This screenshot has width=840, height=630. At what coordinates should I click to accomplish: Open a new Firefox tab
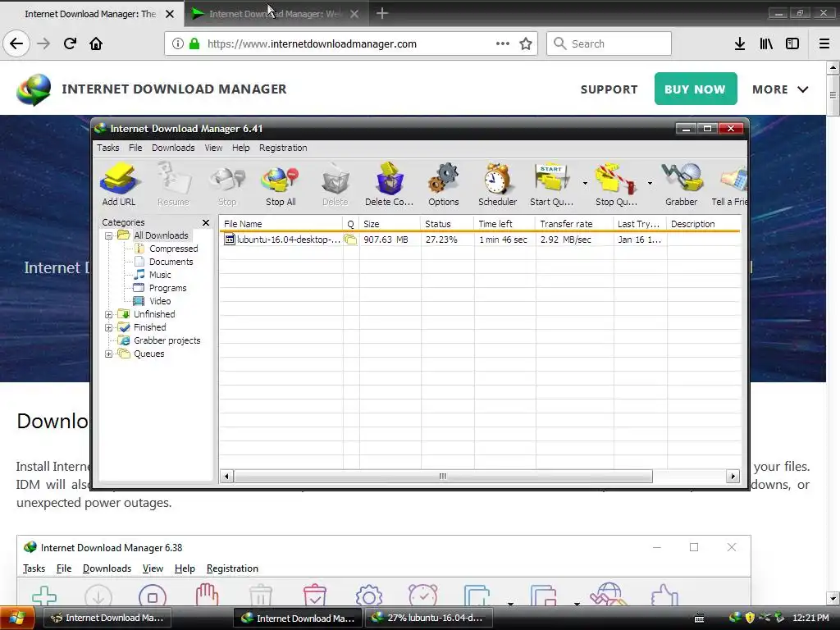[382, 13]
